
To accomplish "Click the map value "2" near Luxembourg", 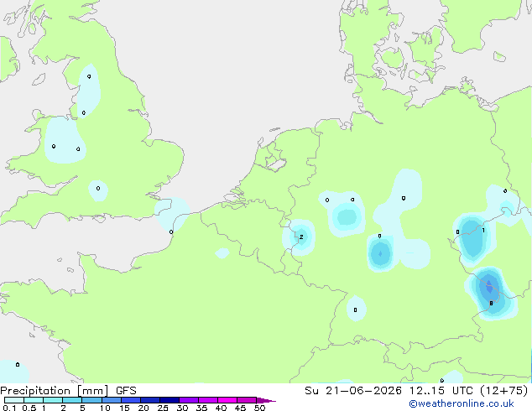I will (x=301, y=237).
